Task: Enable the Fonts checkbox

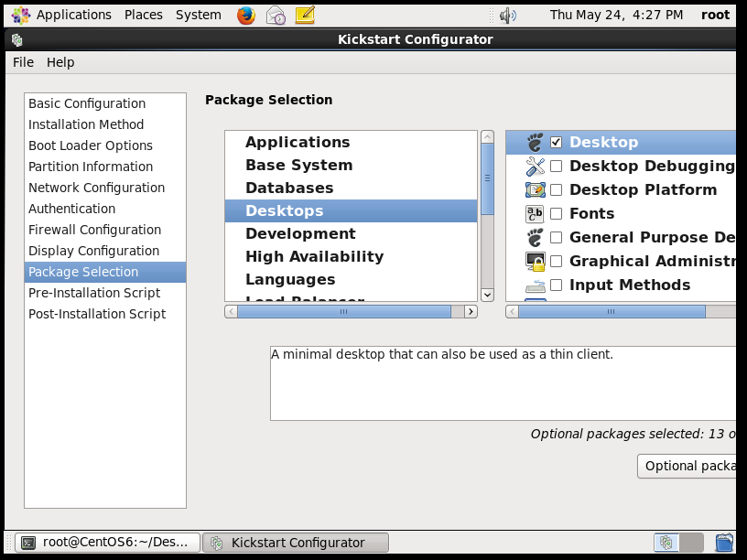Action: click(556, 213)
